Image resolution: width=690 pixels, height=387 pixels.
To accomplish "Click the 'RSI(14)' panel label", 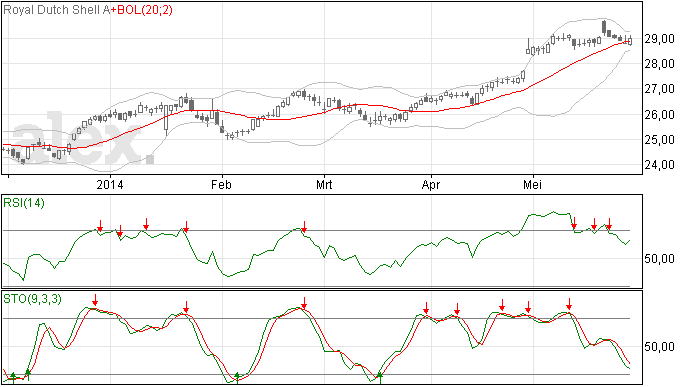I will click(24, 203).
